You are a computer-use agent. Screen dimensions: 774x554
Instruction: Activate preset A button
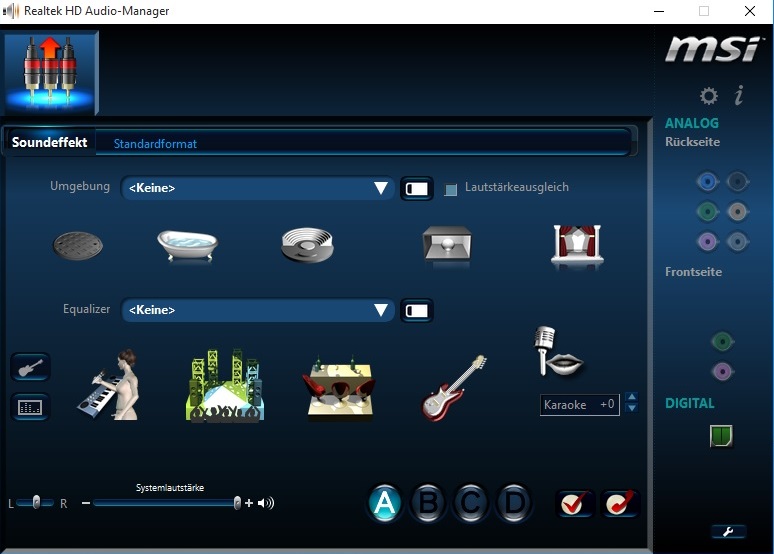[x=385, y=503]
